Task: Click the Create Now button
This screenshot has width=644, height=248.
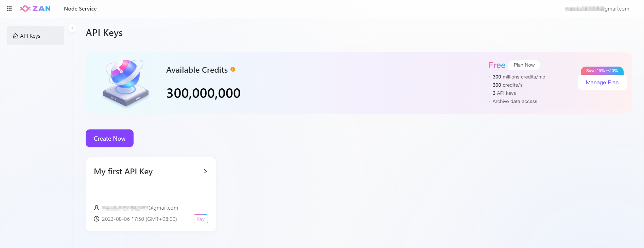Action: click(109, 138)
